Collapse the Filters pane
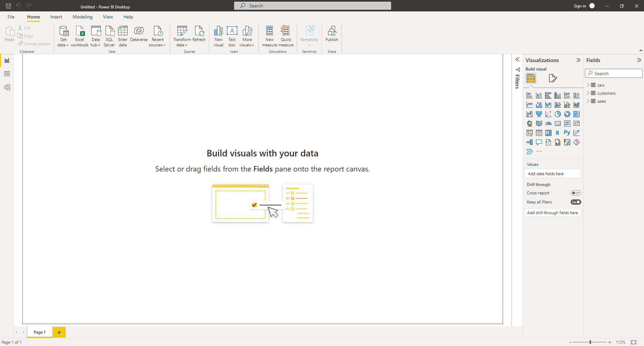Image resolution: width=644 pixels, height=346 pixels. click(x=518, y=59)
